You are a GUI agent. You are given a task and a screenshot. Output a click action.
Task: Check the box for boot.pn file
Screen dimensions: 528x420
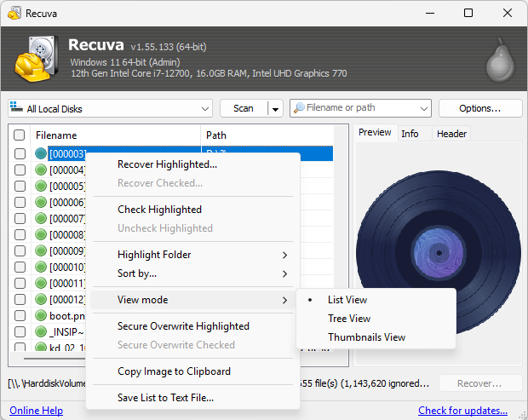pos(20,316)
